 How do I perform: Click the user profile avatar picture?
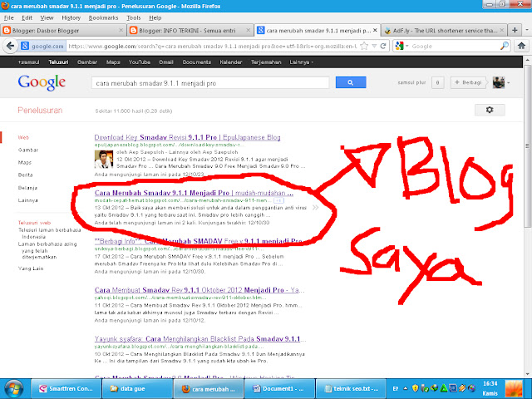[499, 82]
